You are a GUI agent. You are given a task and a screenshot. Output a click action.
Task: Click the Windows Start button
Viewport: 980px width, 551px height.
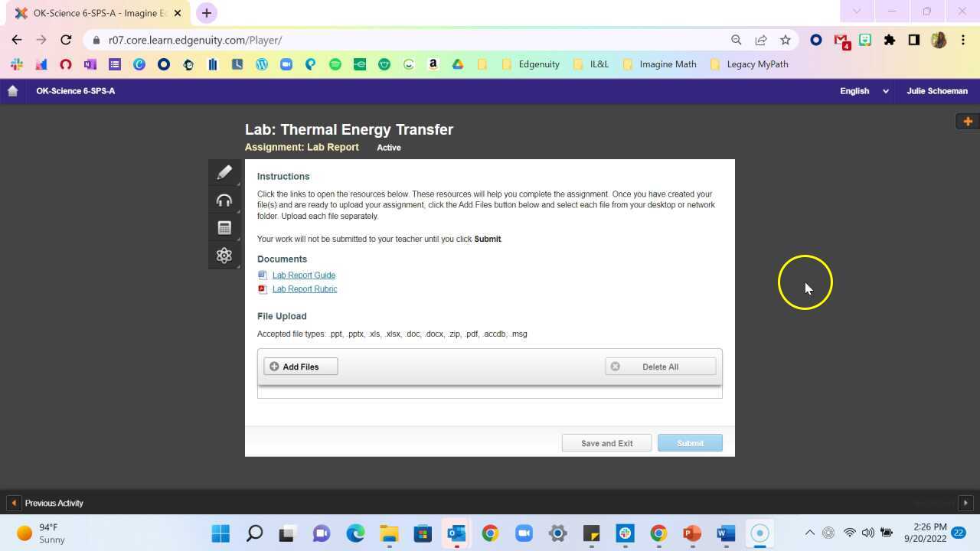(220, 533)
